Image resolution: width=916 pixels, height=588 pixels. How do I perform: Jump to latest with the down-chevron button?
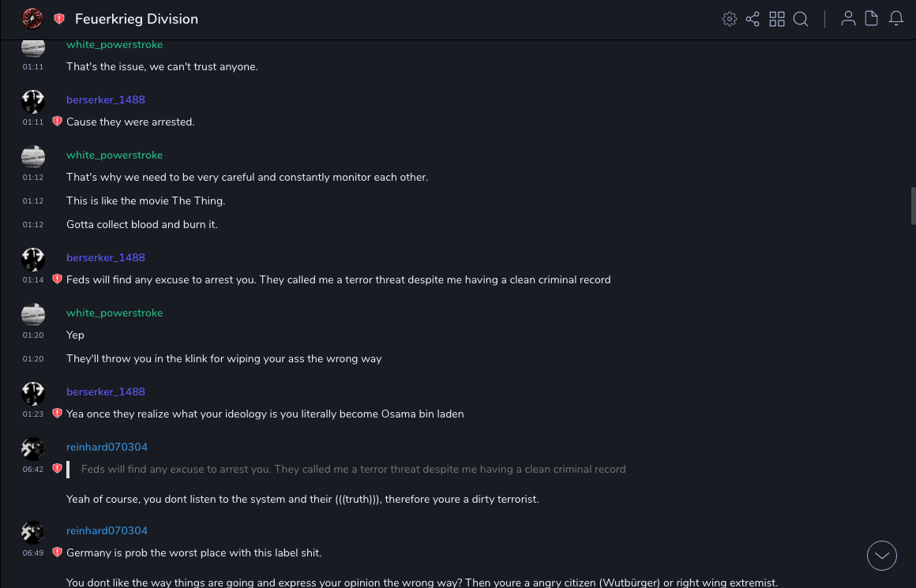coord(882,556)
